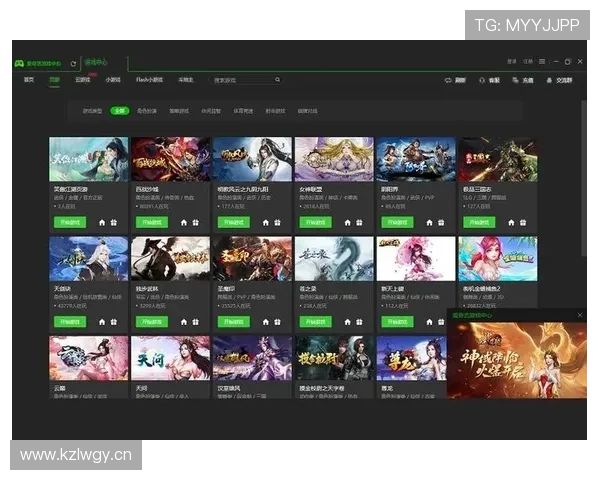Screen dimensions: 600x480
Task: Click the login link in title bar
Action: pos(512,62)
